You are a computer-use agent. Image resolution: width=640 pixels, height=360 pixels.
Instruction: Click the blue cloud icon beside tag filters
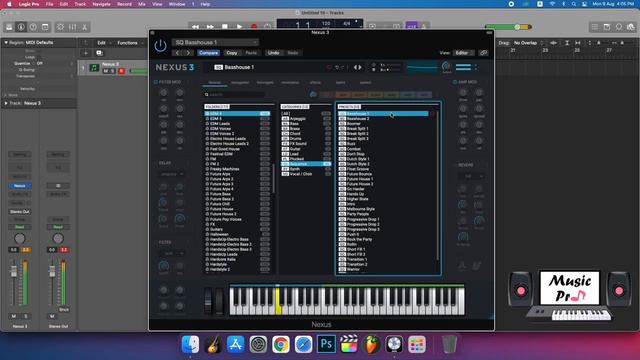pyautogui.click(x=313, y=95)
